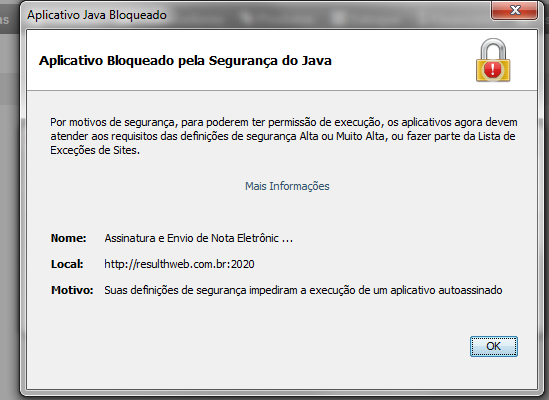The image size is (549, 400).
Task: Click the background window strip at left edge
Action: (x=9, y=210)
